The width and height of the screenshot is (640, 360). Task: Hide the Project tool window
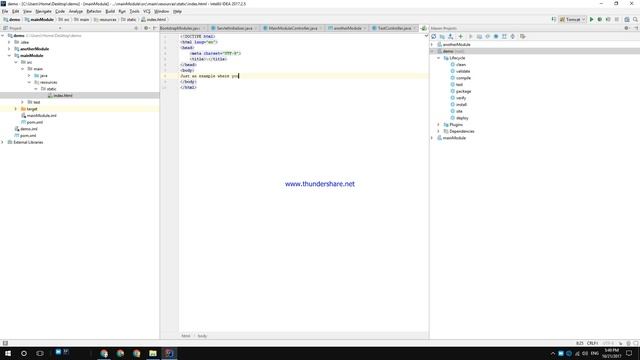point(155,28)
